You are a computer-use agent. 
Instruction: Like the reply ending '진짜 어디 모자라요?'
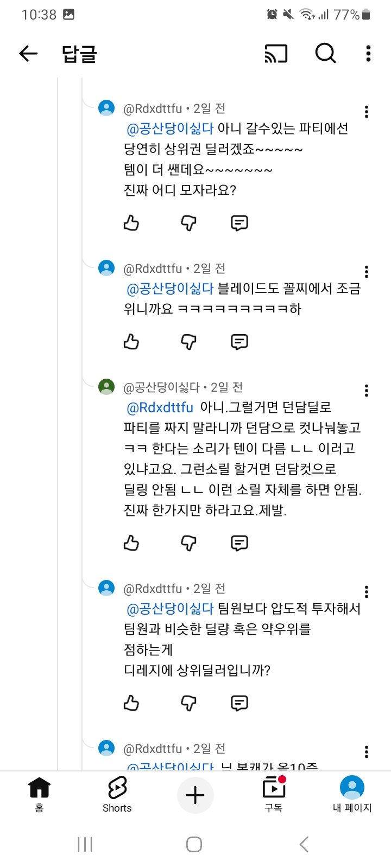click(131, 223)
